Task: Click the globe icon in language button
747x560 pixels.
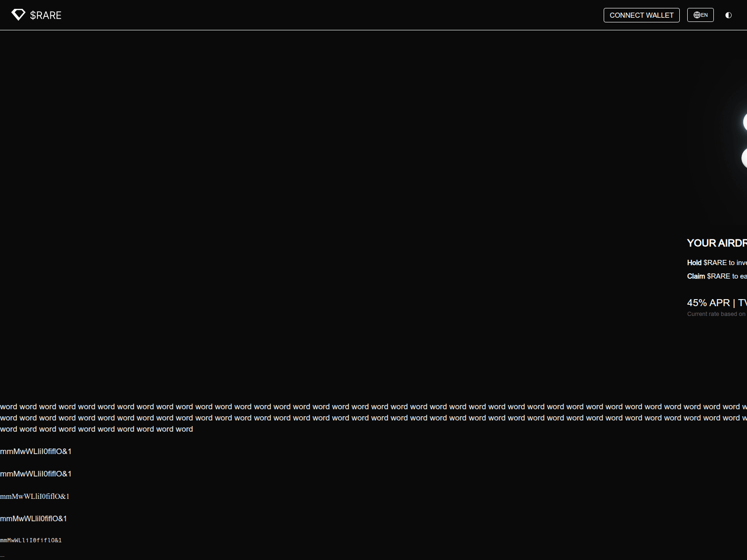Action: pos(697,15)
